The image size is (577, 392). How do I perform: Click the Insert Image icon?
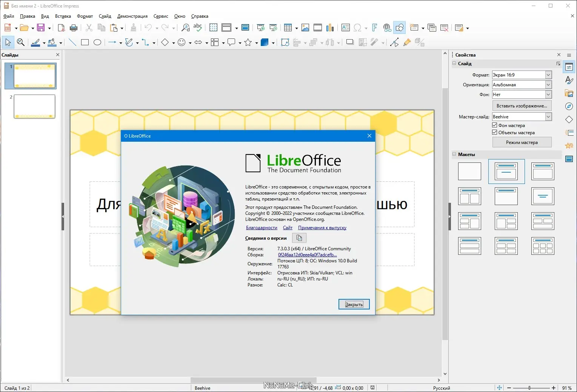[x=305, y=28]
